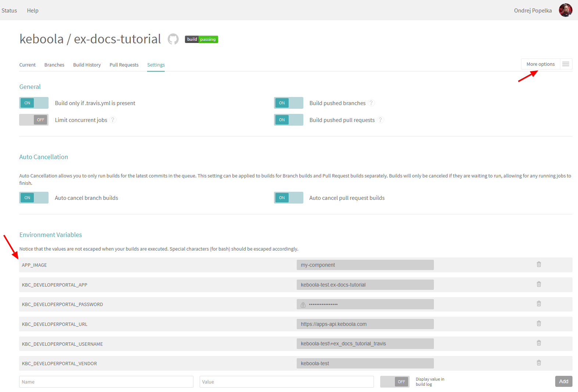Delete the KBC_DEVELOPERPORTAL_PASSWORD variable
The image size is (578, 392).
pos(539,303)
